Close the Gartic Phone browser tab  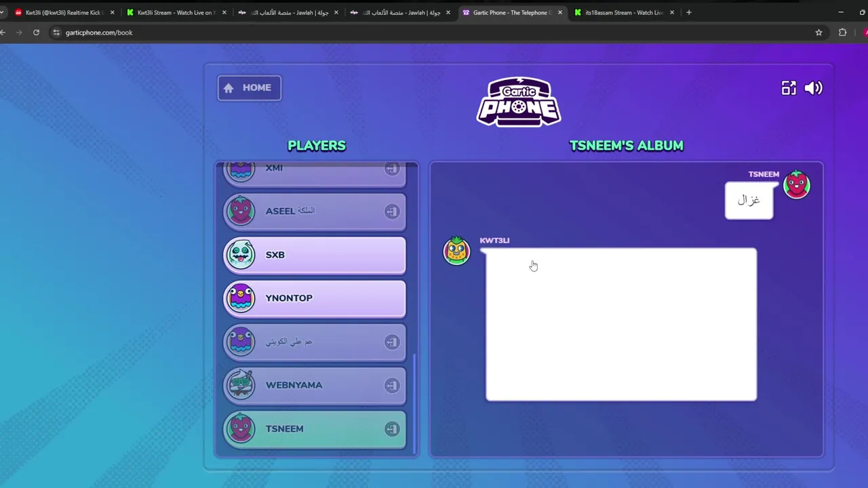pos(559,12)
